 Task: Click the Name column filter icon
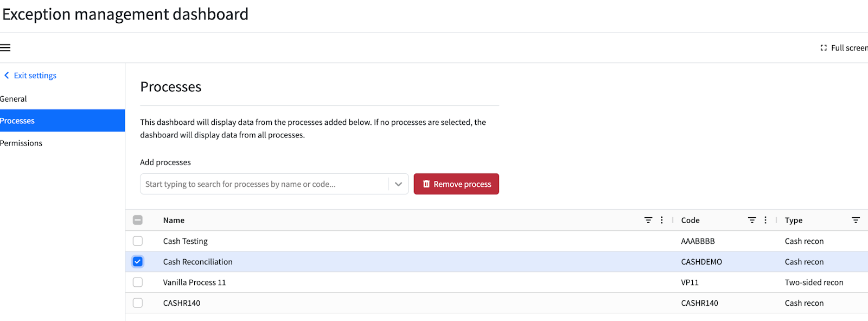(x=648, y=220)
